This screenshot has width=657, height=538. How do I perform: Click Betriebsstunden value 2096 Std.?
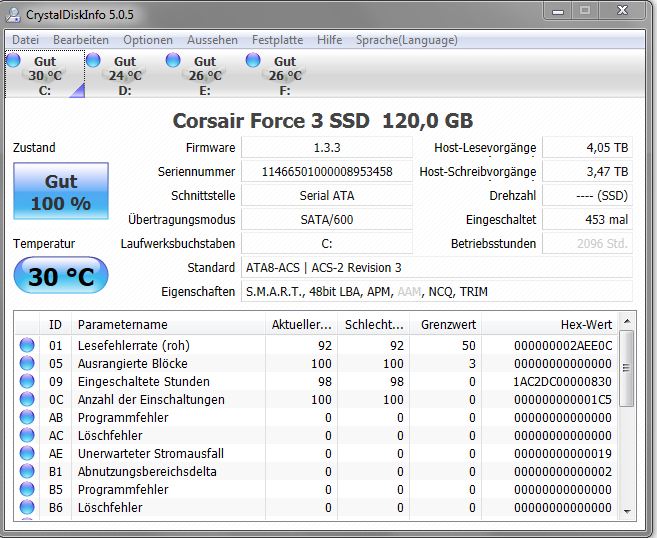[587, 243]
